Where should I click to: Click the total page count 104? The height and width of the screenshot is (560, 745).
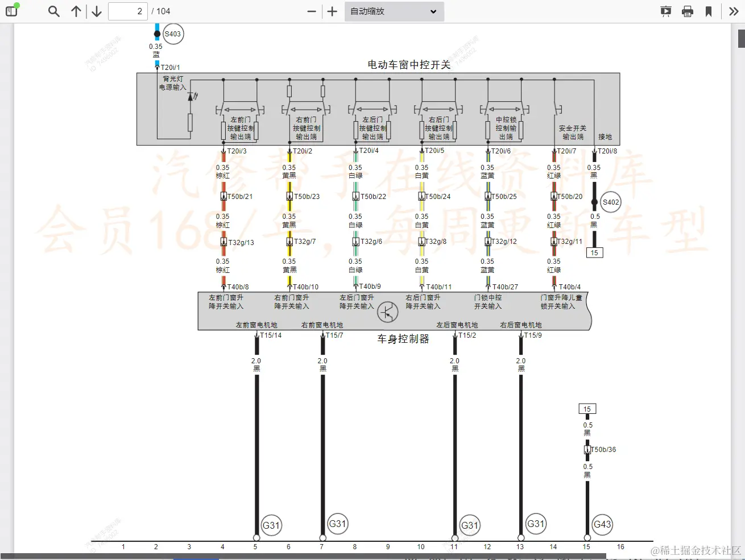[163, 11]
